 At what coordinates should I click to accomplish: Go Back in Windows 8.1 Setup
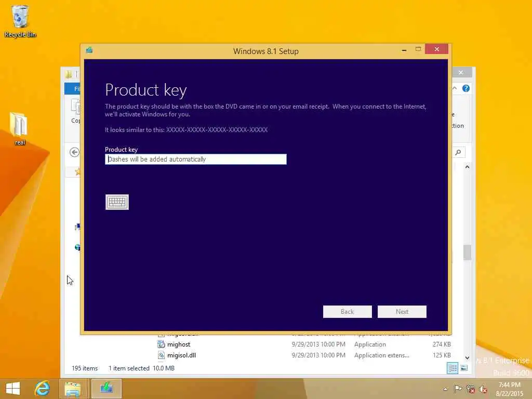(x=348, y=312)
